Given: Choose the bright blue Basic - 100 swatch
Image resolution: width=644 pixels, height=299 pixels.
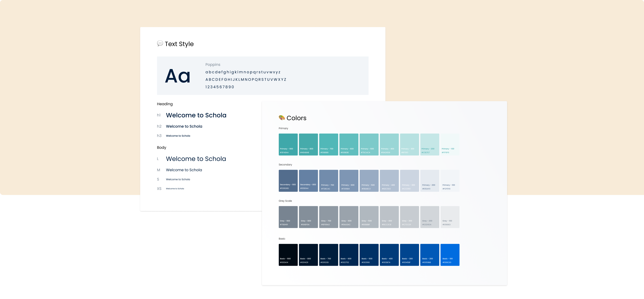Looking at the screenshot, I should pos(450,255).
